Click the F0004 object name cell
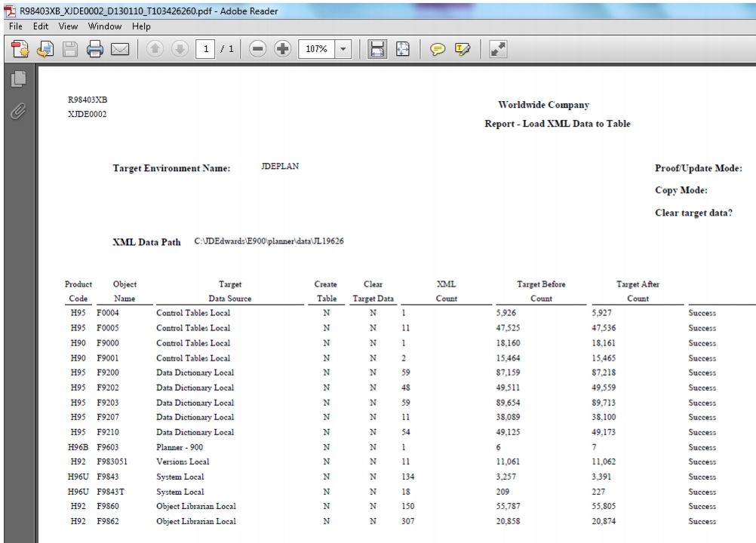 [108, 313]
